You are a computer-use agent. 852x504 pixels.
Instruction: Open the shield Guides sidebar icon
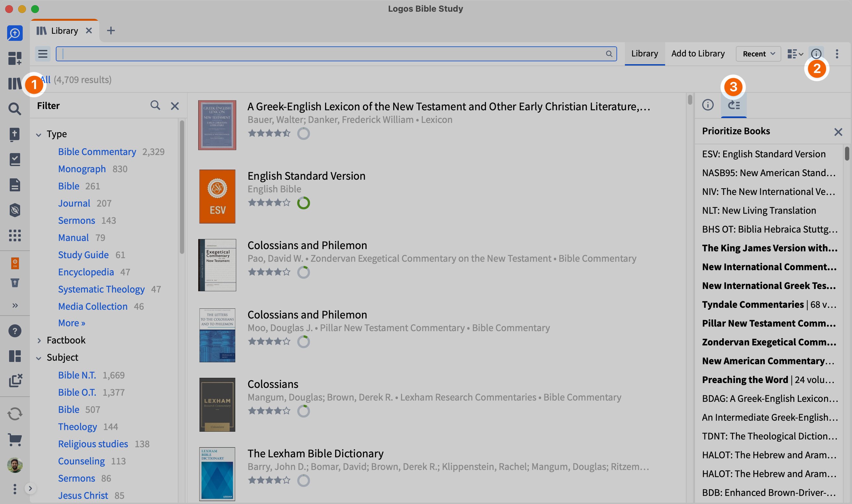[x=15, y=210]
